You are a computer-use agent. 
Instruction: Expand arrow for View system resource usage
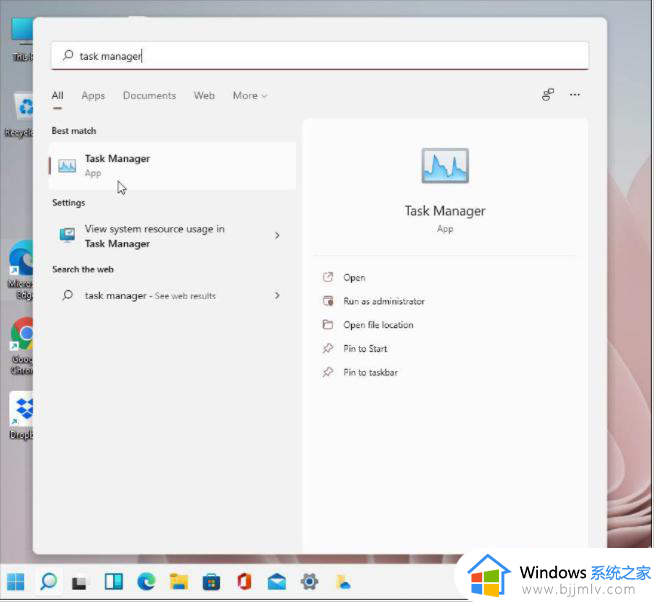pyautogui.click(x=277, y=236)
